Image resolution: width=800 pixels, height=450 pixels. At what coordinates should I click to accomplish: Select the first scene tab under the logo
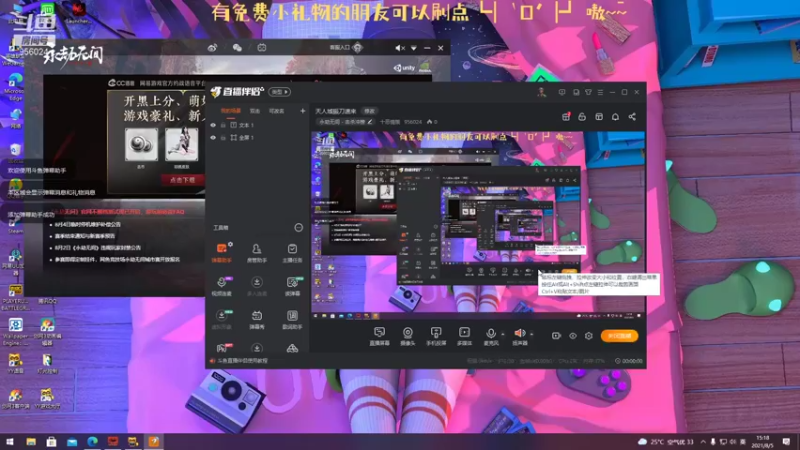coord(231,111)
